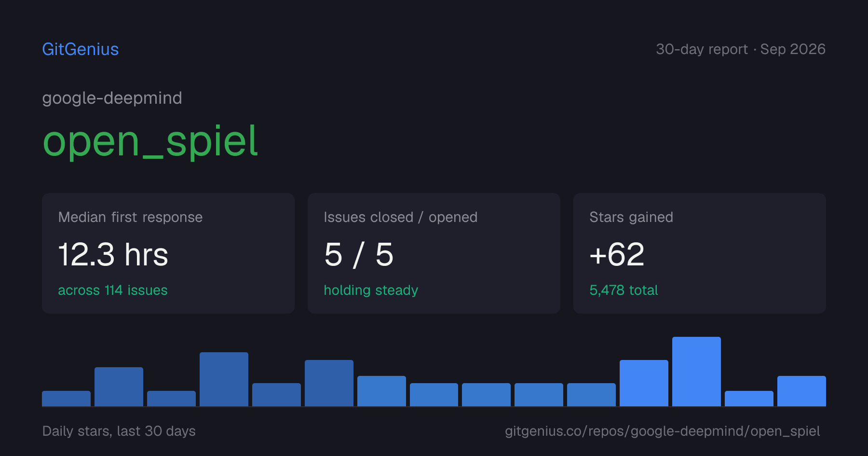Select the open_spiel repository title
868x456 pixels.
pos(150,141)
